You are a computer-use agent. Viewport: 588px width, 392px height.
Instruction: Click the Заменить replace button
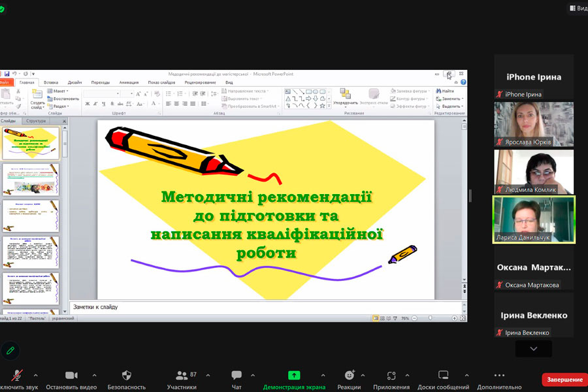click(449, 99)
